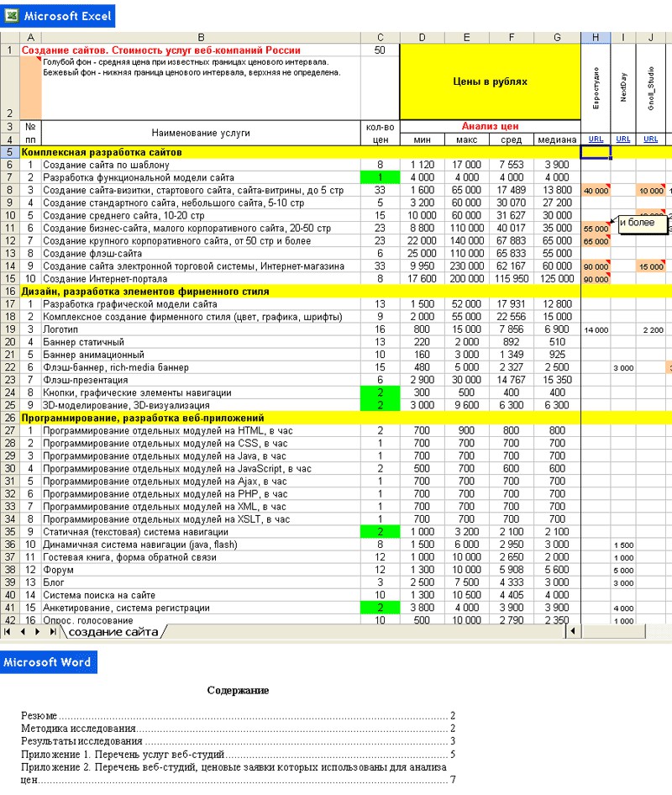This screenshot has width=672, height=795.
Task: Click 'Система поиска на сайте' cell
Action: click(x=201, y=595)
